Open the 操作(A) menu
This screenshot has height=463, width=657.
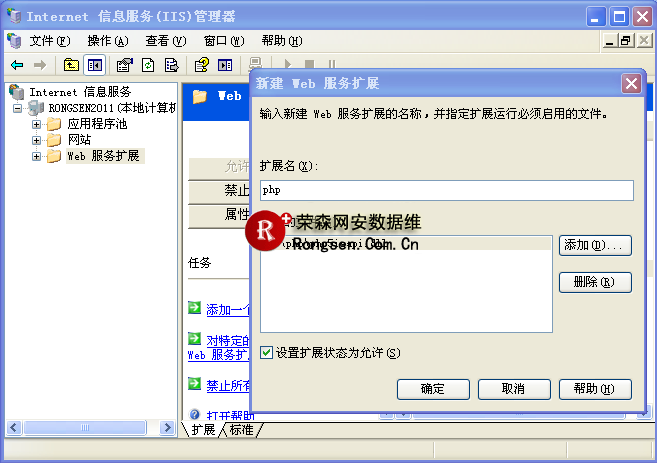107,41
